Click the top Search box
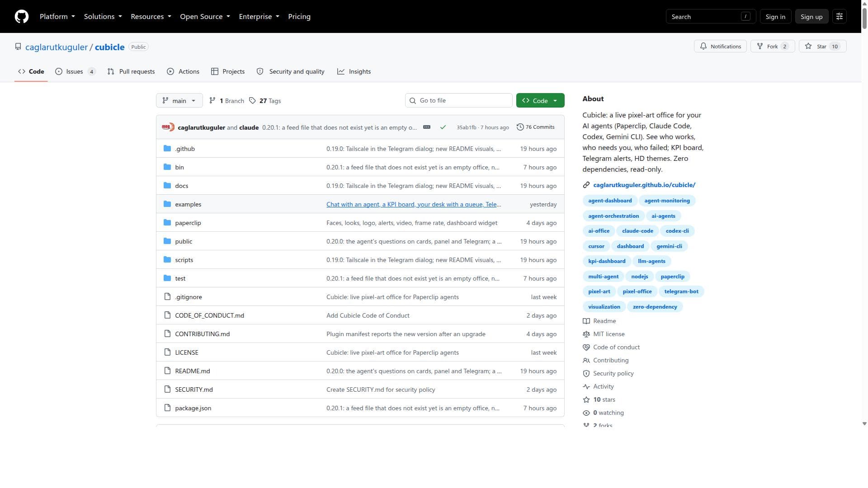 click(711, 17)
